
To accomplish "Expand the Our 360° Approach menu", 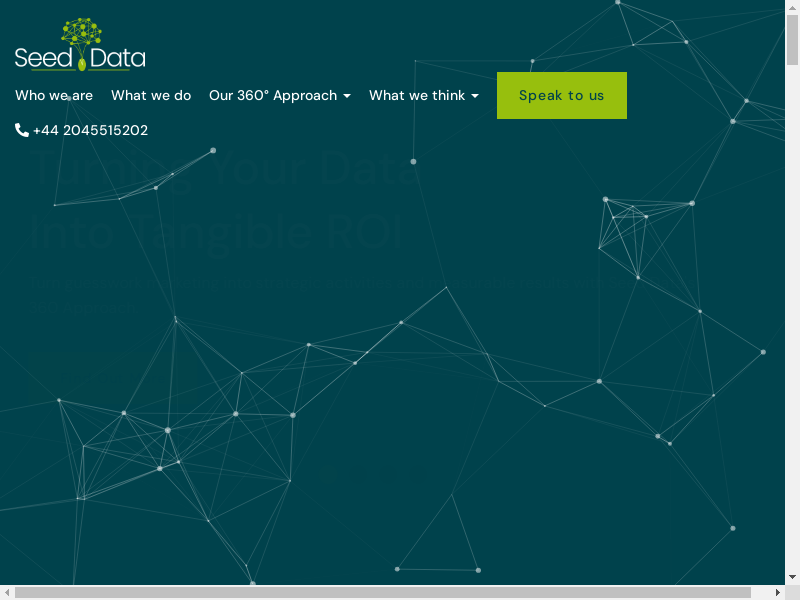I will click(x=273, y=95).
